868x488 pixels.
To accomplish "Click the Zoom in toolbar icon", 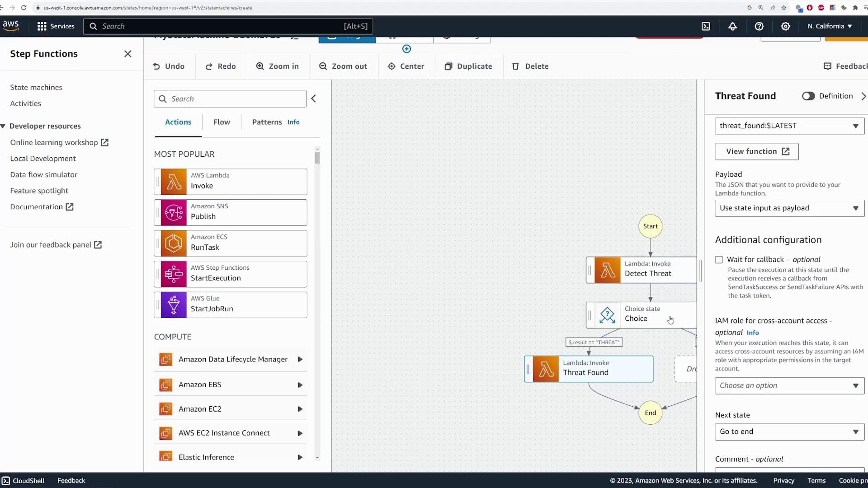I will point(260,66).
